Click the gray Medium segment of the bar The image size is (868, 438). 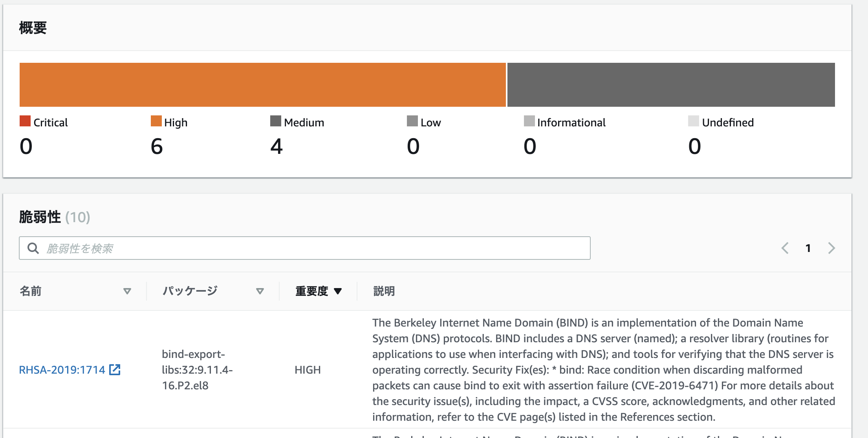pos(671,85)
